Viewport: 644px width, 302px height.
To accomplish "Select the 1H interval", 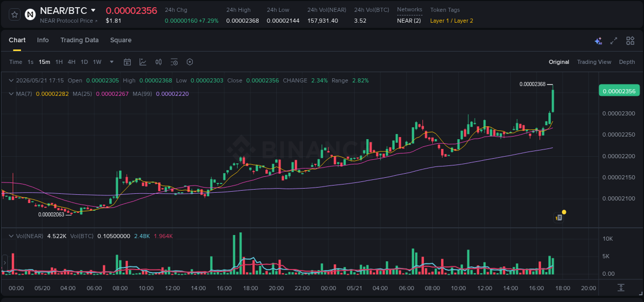I will coord(59,62).
